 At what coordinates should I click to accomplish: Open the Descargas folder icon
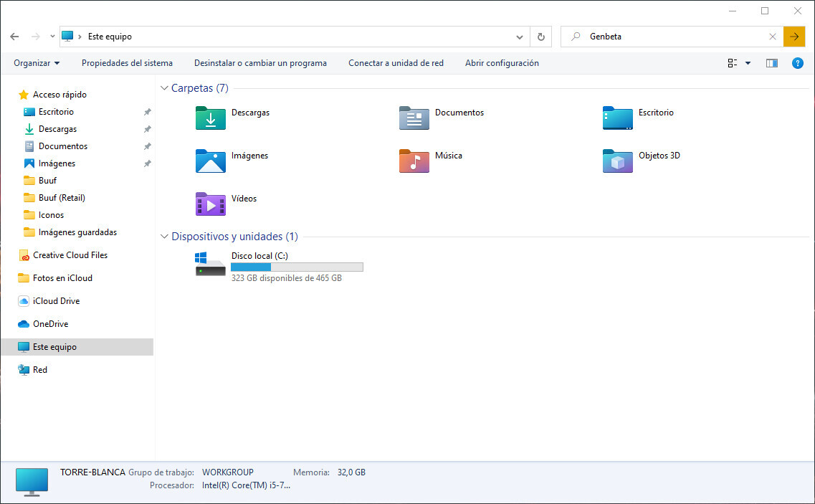pyautogui.click(x=210, y=118)
